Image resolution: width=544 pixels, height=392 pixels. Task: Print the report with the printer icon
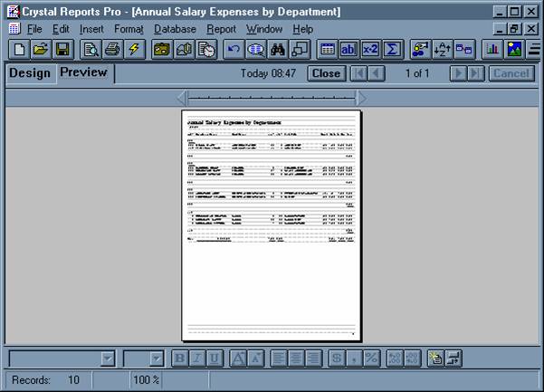tap(112, 49)
